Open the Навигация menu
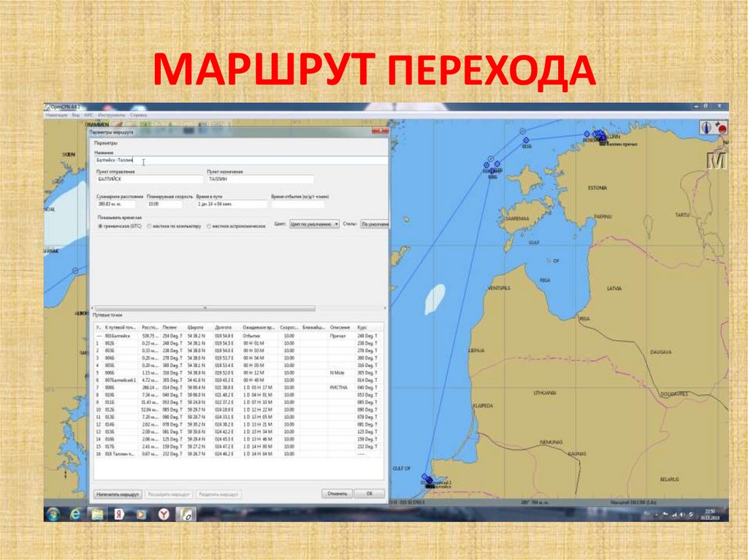 click(x=57, y=115)
